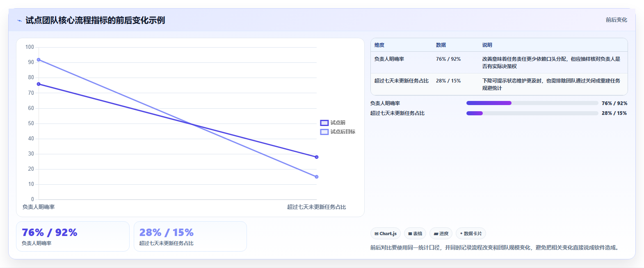Viewport: 644px width, 268px height.
Task: Click the y-axis value 50
Action: click(31, 124)
